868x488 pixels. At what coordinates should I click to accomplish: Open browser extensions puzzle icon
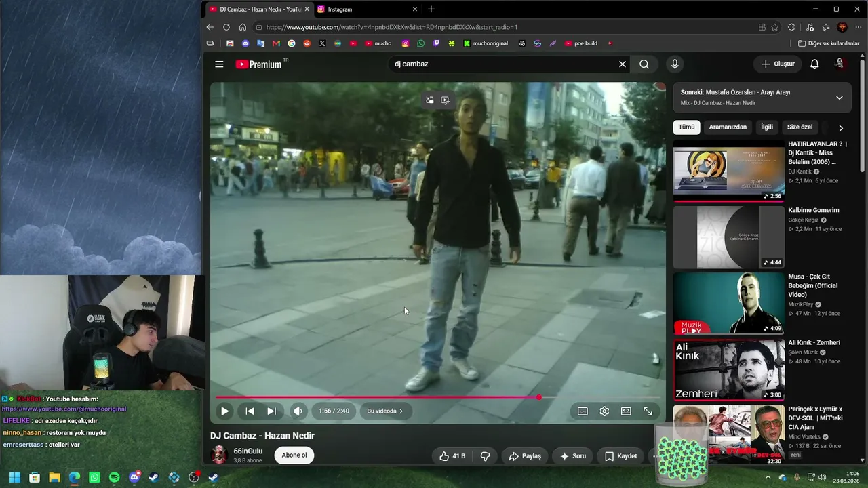(x=791, y=27)
